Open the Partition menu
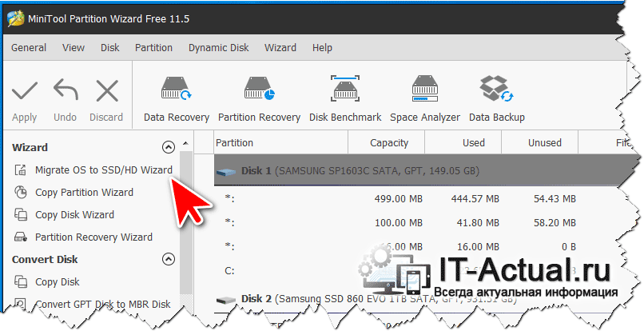Image resolution: width=644 pixels, height=331 pixels. click(x=153, y=48)
